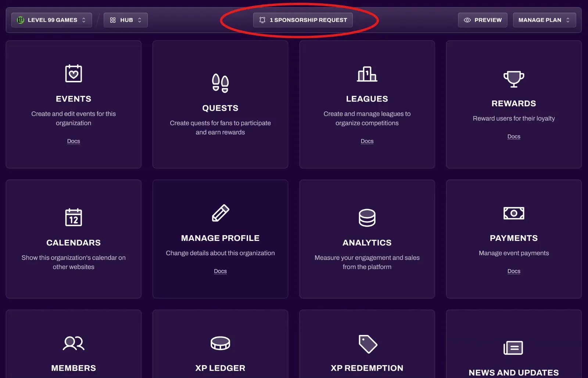Click the LEAGUES card title
The image size is (588, 378).
coord(367,99)
